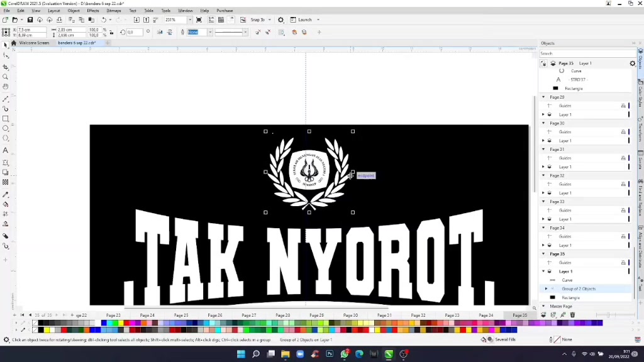The height and width of the screenshot is (362, 644).
Task: Open the Effects menu
Action: point(93,11)
